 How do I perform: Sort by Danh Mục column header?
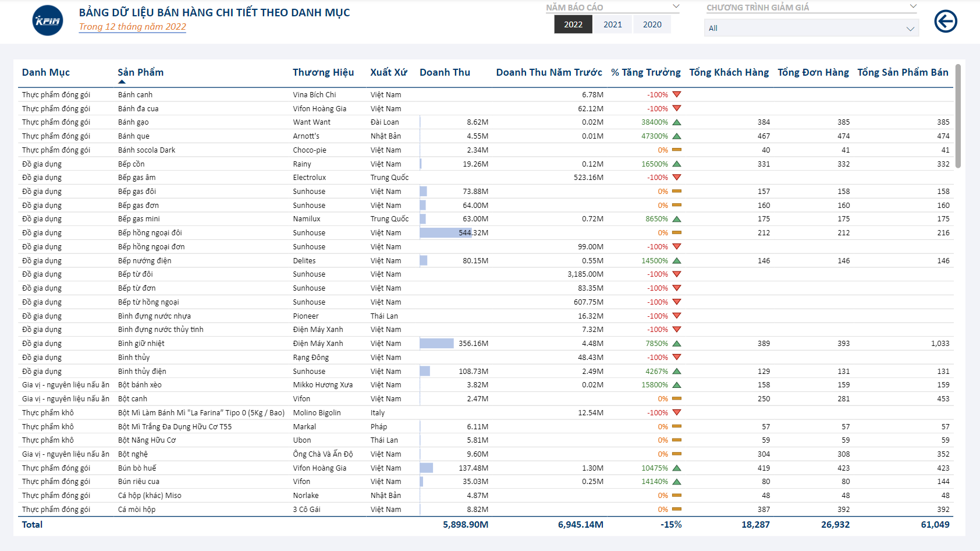point(46,72)
